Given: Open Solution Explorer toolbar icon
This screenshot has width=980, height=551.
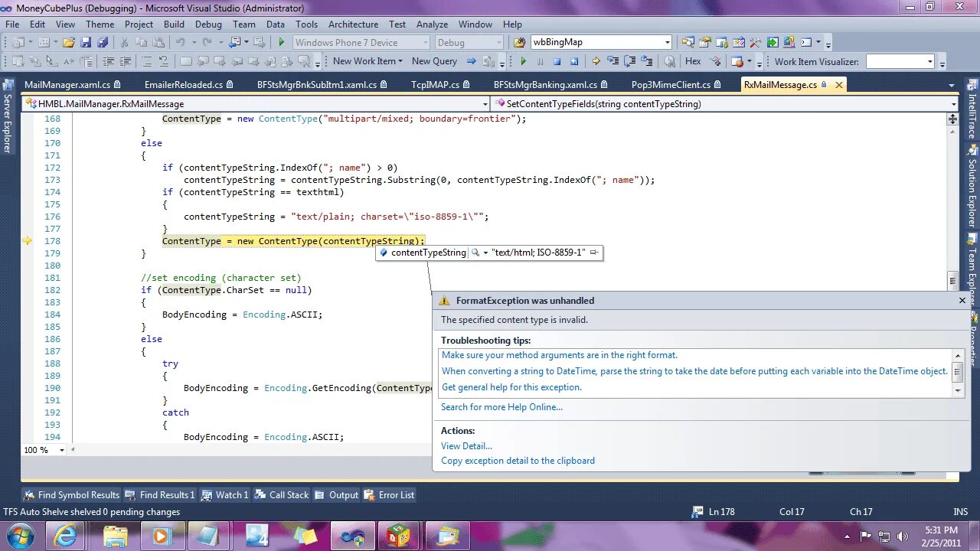Looking at the screenshot, I should (688, 42).
